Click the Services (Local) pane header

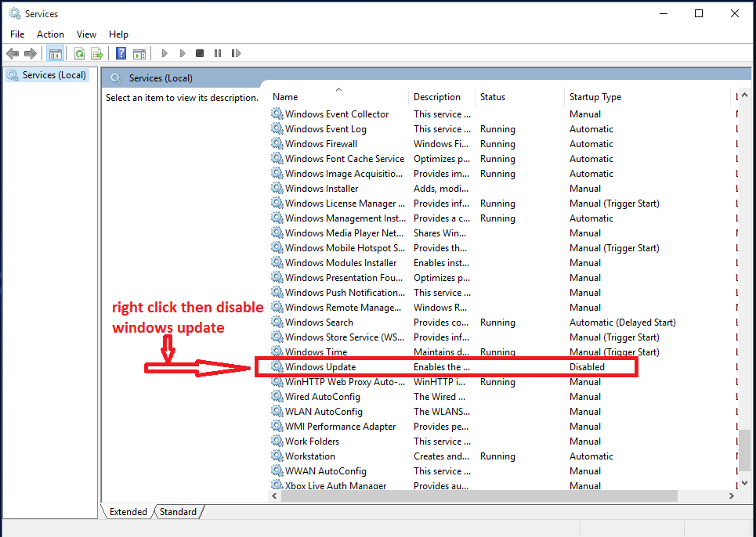click(426, 78)
